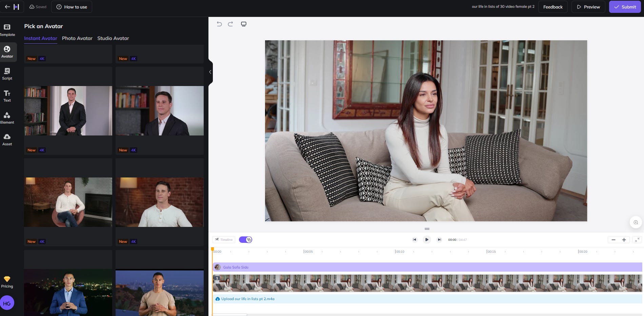Click the zoom-fit icon beside canvas
This screenshot has height=316, width=644.
[636, 223]
